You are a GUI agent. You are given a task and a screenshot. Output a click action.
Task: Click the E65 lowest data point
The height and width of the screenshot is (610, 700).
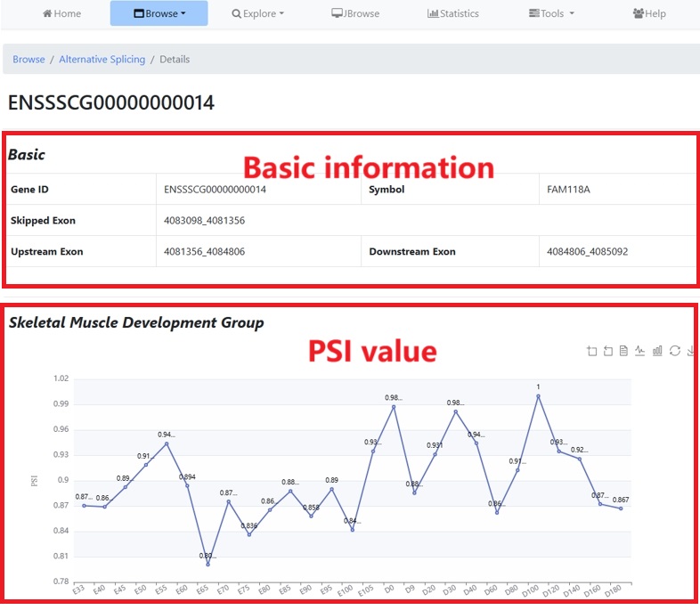[x=208, y=565]
